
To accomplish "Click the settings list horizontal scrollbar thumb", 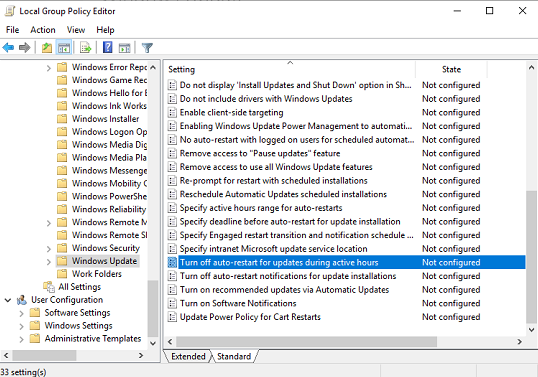I will pyautogui.click(x=306, y=341).
